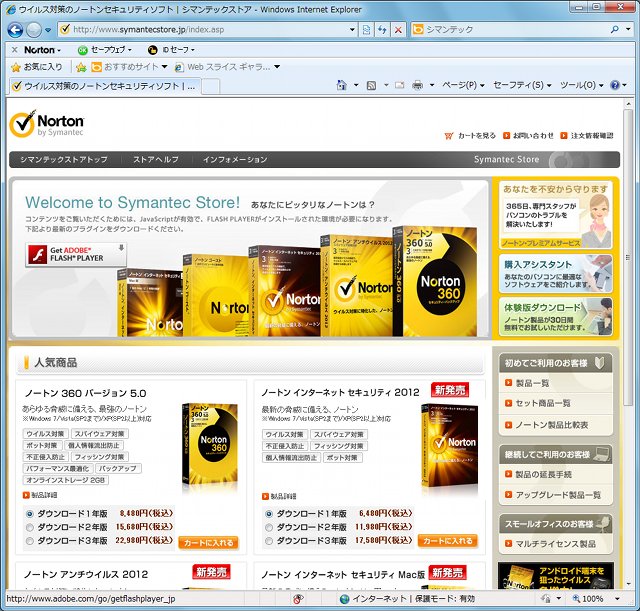Viewport: 640px width, 611px height.
Task: Click the 体験版ダウンロード banner
Action: 555,317
